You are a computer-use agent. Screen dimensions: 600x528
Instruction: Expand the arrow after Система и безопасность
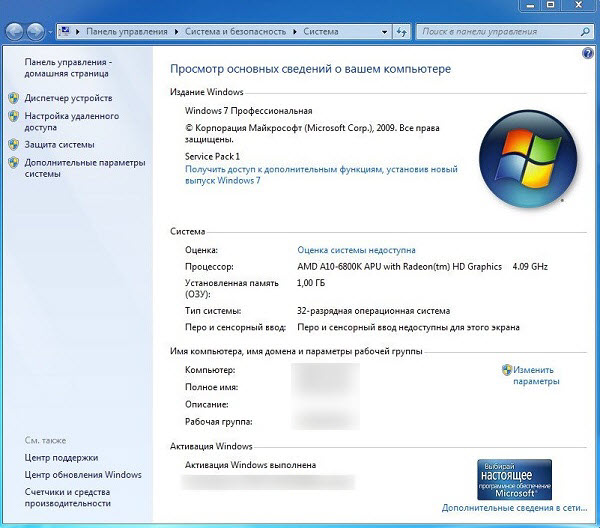pyautogui.click(x=295, y=32)
